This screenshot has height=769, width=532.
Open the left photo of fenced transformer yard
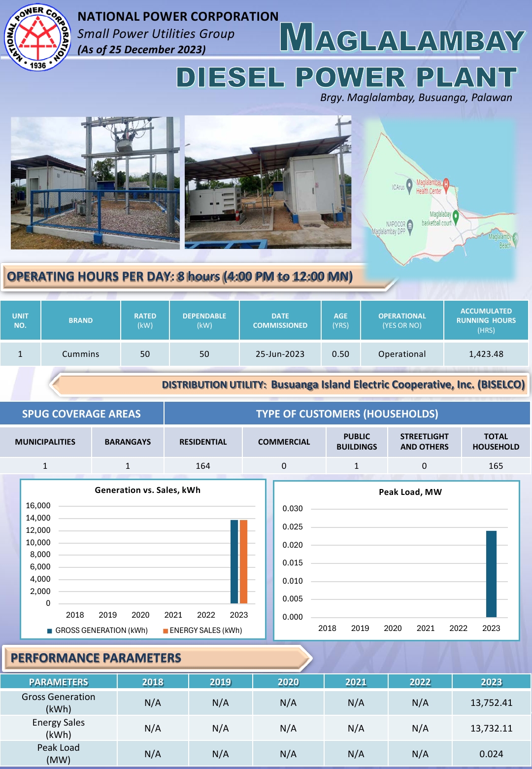click(95, 183)
